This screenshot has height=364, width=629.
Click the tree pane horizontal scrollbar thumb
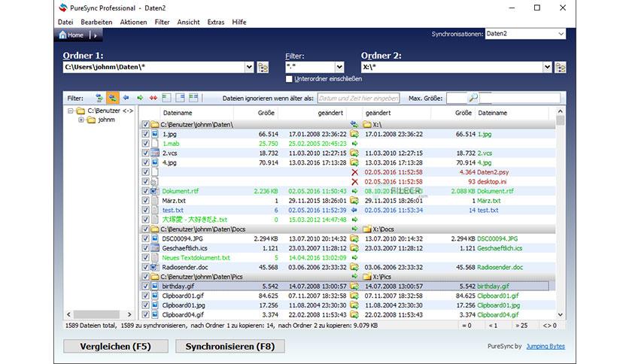point(96,314)
